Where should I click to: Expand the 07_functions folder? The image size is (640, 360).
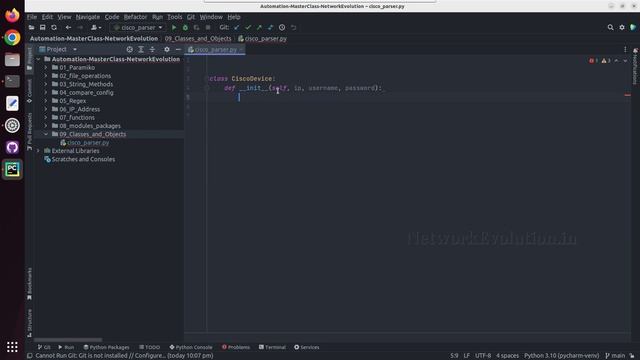(46, 118)
